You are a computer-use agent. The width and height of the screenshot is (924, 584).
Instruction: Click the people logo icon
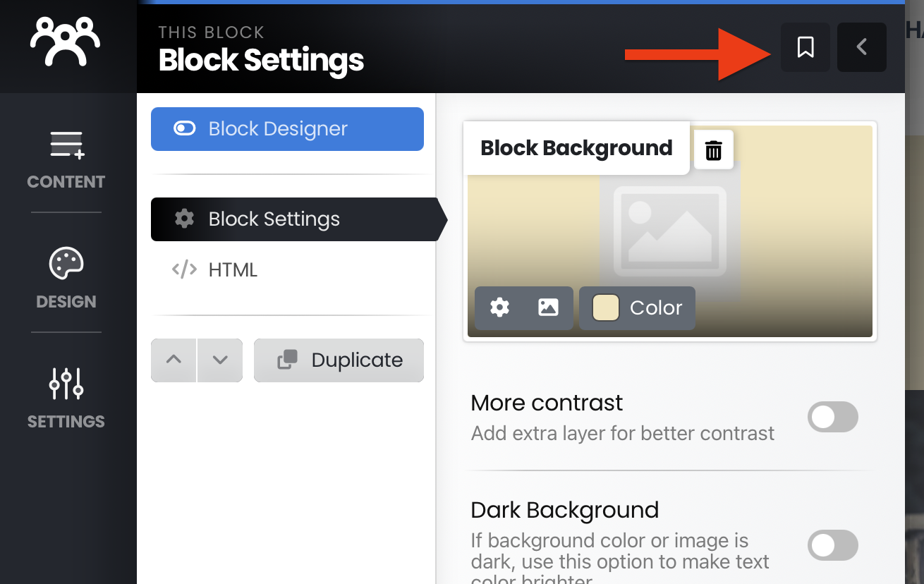(x=65, y=41)
